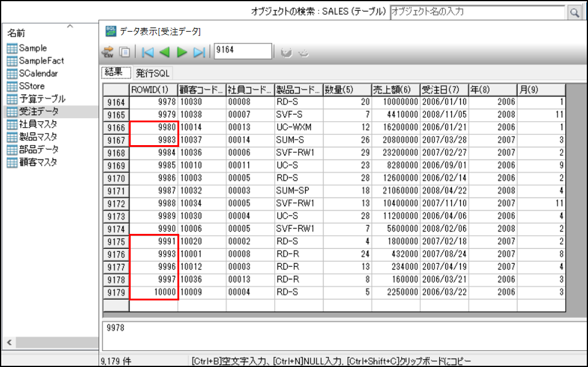Select the SCalendar table
The image size is (588, 367).
[38, 73]
